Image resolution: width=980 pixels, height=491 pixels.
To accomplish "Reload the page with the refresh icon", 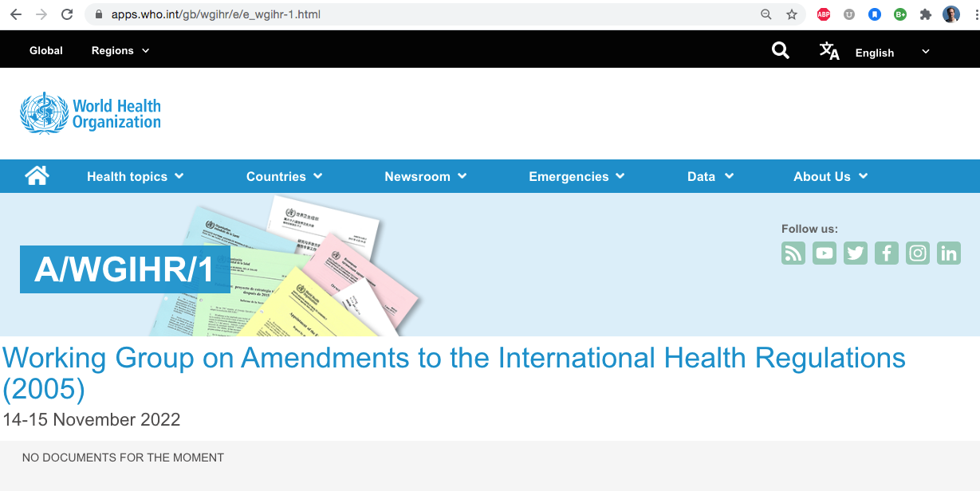I will coord(67,14).
